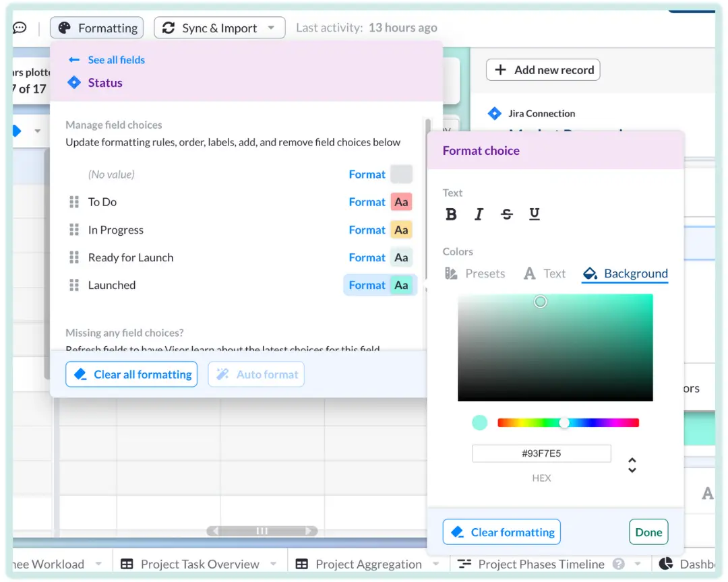Open the Project Task Overview view tab
The height and width of the screenshot is (582, 728).
click(x=200, y=564)
